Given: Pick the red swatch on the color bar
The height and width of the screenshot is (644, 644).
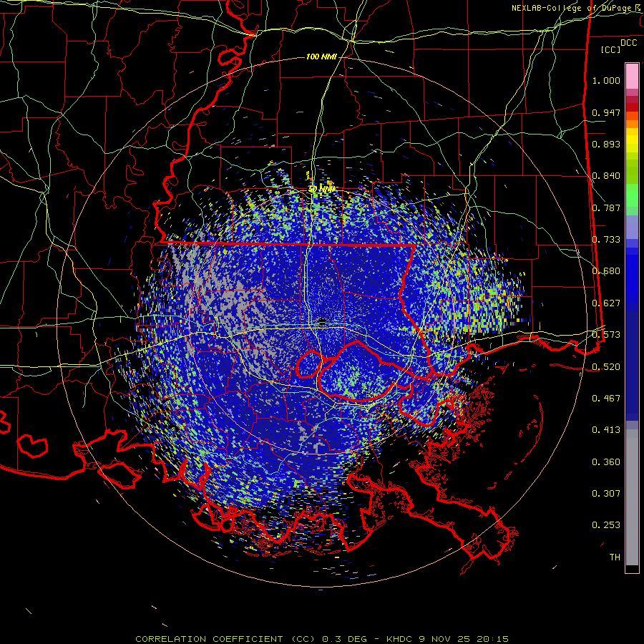Looking at the screenshot, I should pos(632,107).
